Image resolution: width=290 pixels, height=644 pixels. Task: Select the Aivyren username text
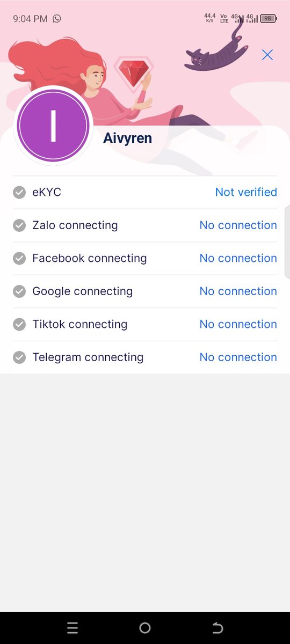(x=127, y=138)
